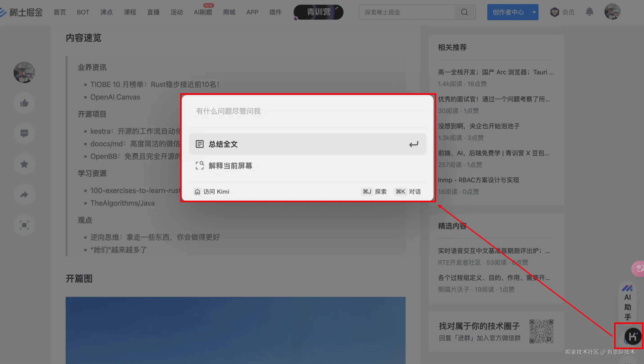
Task: Open article 没想到啊，央企也开始泡池子
Action: coord(479,126)
